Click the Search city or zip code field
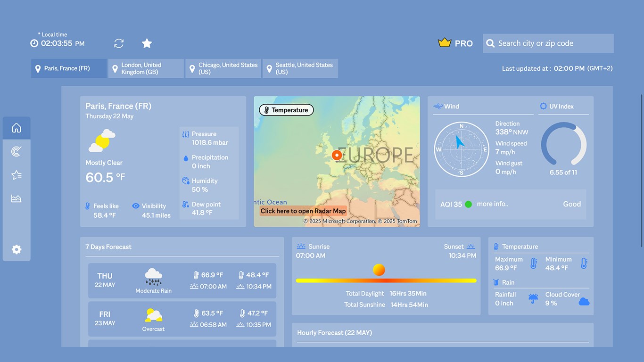 pos(548,43)
